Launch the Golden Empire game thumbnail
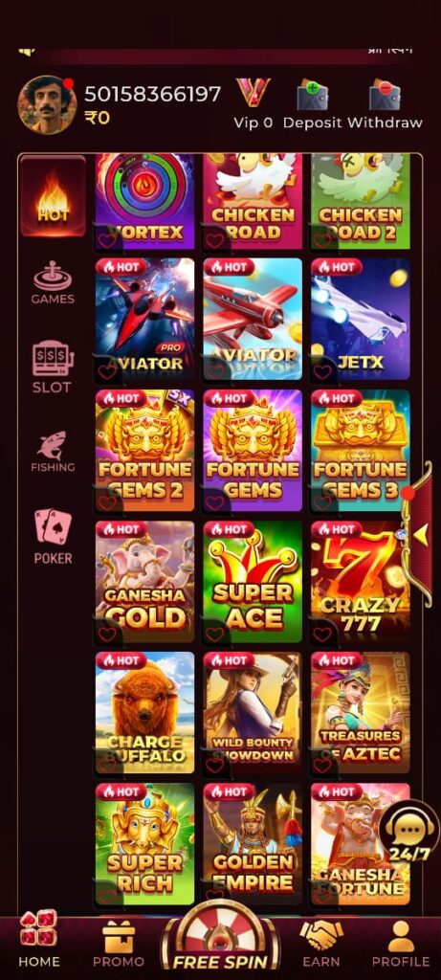 (x=253, y=844)
